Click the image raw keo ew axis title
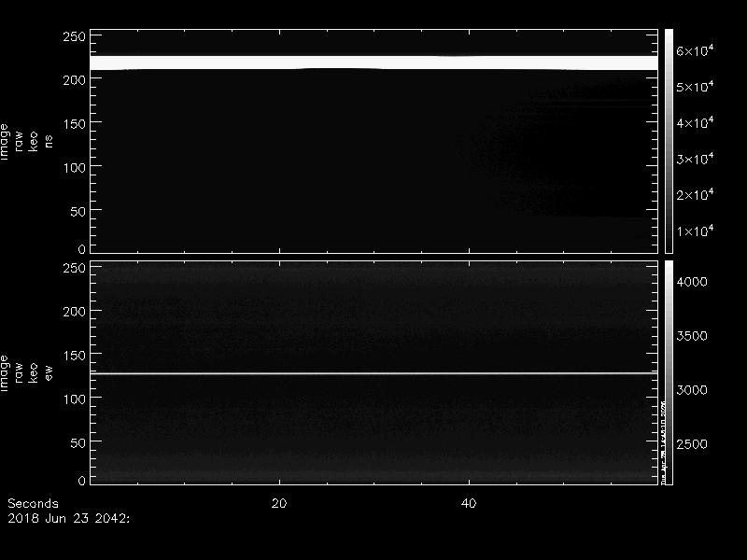The height and width of the screenshot is (560, 747). coord(26,373)
